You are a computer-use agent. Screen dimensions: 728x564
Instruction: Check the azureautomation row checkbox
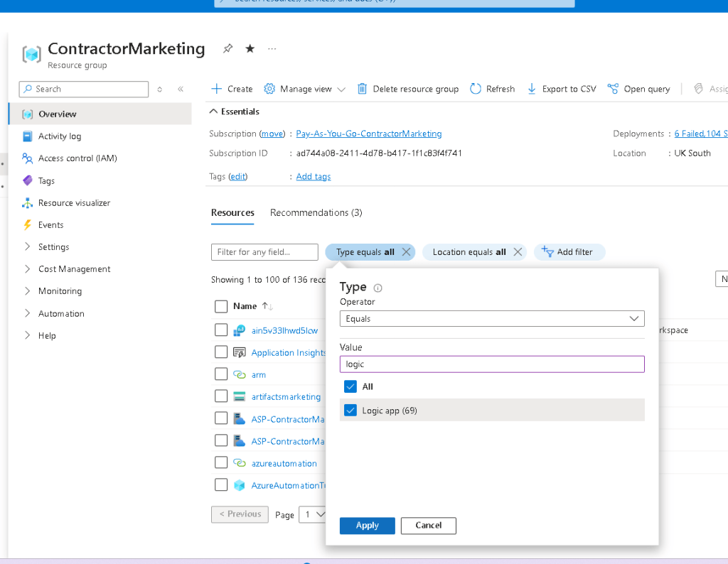point(221,462)
